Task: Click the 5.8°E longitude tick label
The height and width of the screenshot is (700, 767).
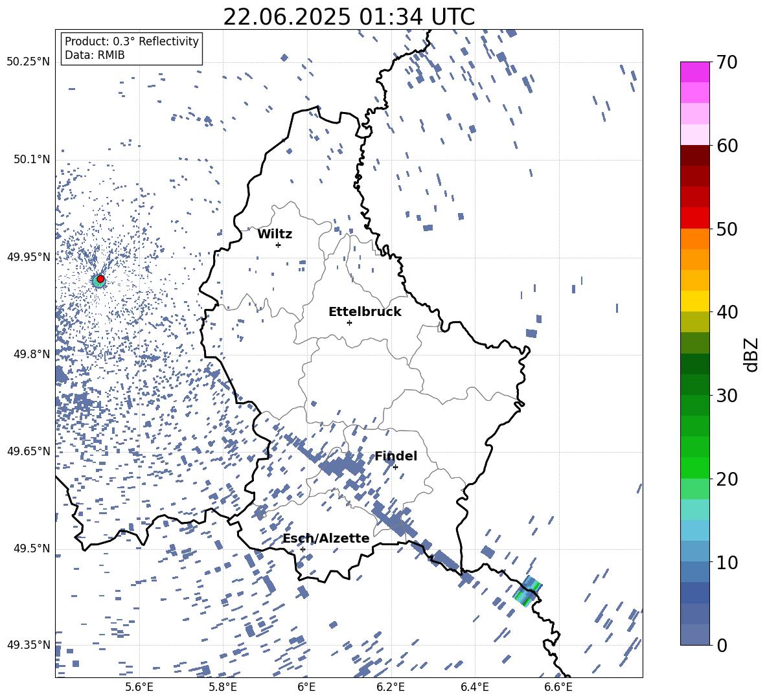Action: coord(223,687)
